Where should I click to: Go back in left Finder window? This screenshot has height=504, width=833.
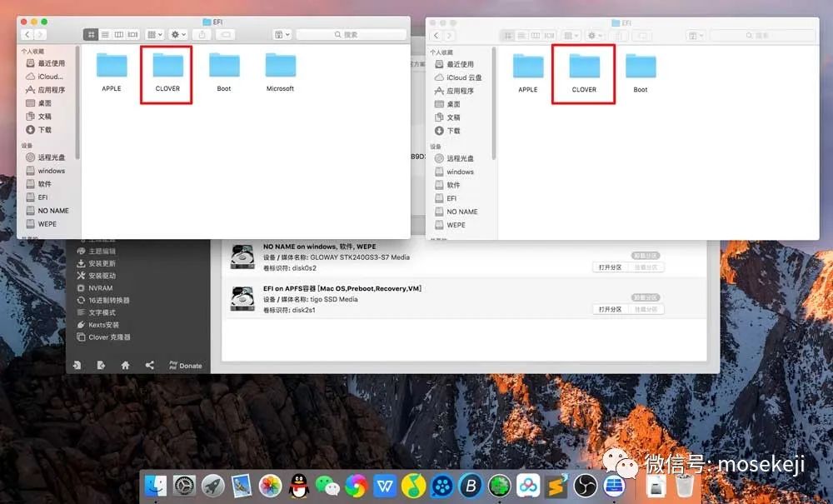[x=27, y=34]
